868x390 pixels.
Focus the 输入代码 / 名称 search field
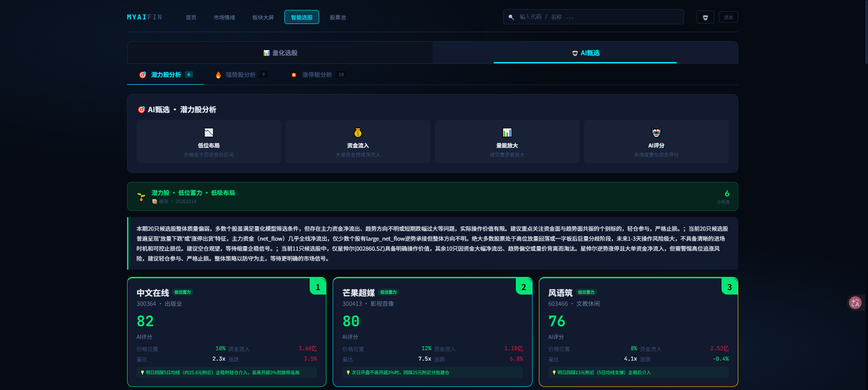594,17
